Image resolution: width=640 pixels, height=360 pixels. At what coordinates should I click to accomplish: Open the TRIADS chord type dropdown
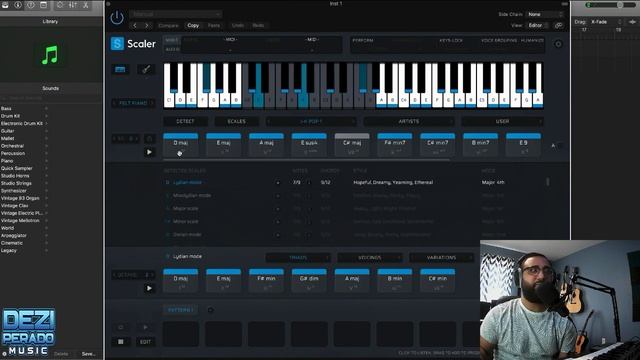pos(298,258)
